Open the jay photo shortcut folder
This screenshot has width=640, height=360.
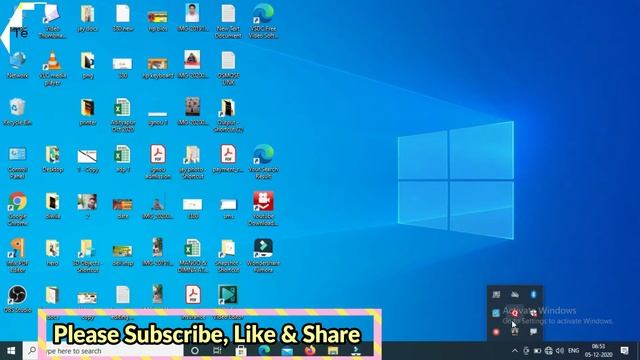(x=193, y=162)
